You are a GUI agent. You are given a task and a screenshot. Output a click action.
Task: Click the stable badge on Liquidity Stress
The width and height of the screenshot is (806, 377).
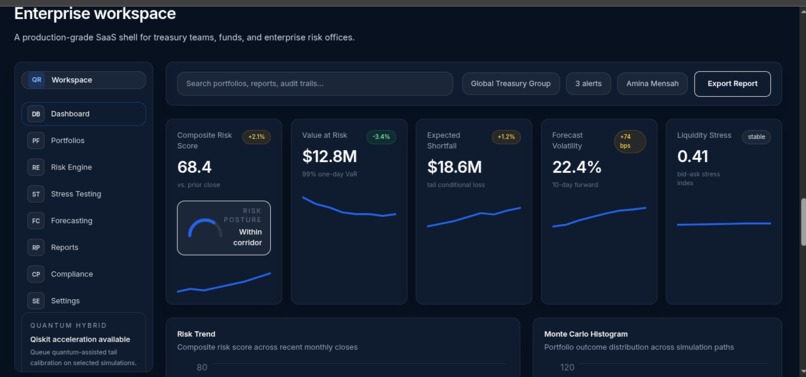click(756, 137)
